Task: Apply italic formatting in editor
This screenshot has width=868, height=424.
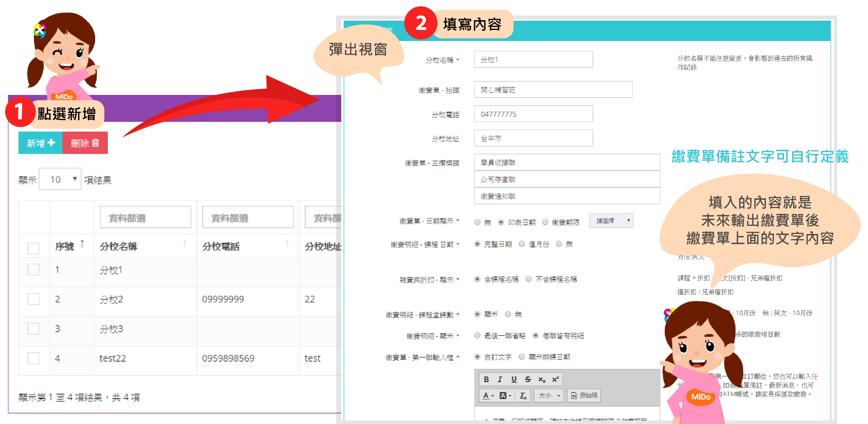Action: [x=500, y=379]
